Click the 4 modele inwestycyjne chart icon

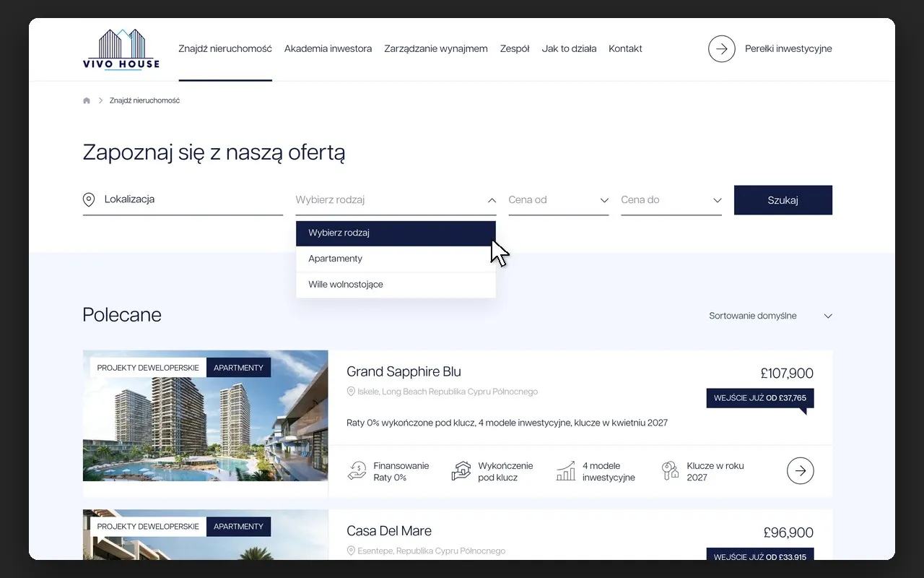[x=566, y=471]
